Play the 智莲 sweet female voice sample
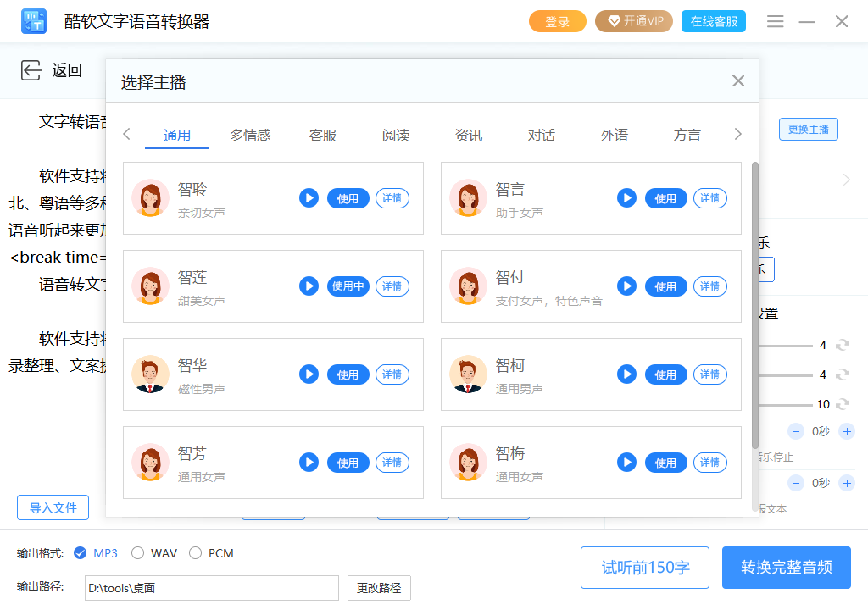Image resolution: width=868 pixels, height=610 pixels. tap(309, 286)
